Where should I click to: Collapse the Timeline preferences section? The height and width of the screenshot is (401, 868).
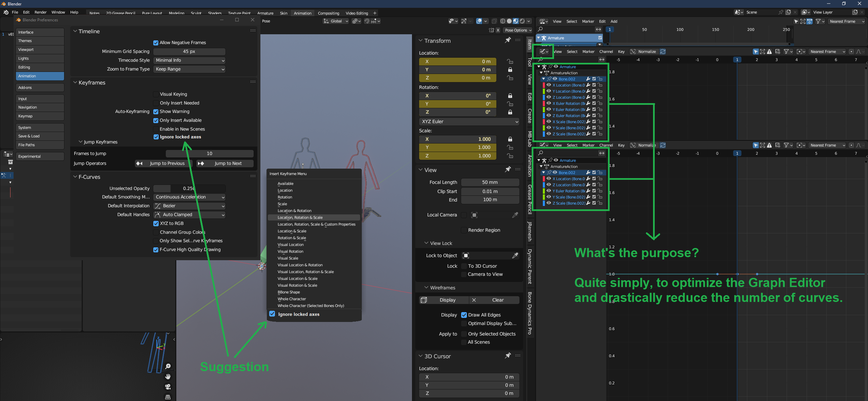(75, 31)
